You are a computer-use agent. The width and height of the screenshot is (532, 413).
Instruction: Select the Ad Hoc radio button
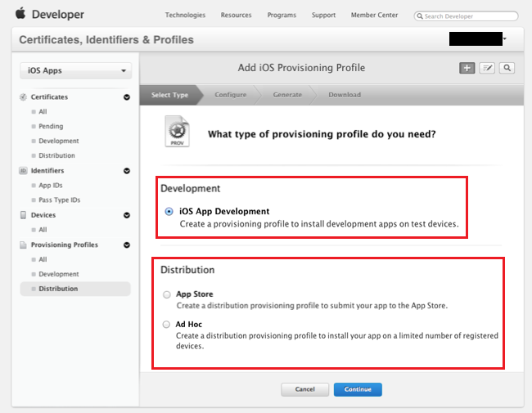coord(166,325)
